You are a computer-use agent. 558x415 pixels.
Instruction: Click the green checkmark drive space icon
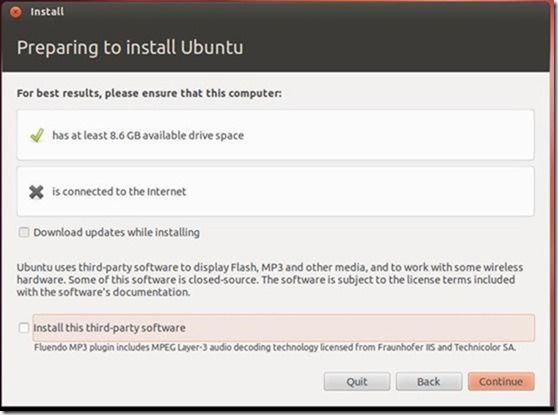(x=37, y=135)
